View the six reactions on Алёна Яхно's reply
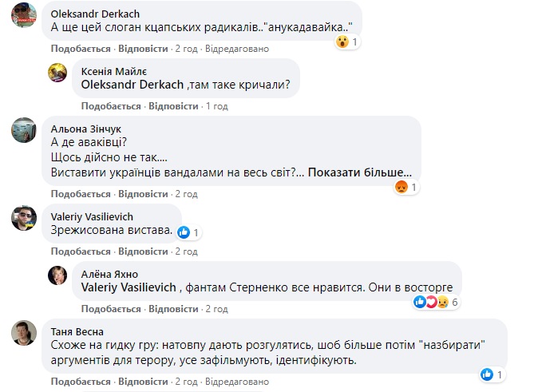 435,303
